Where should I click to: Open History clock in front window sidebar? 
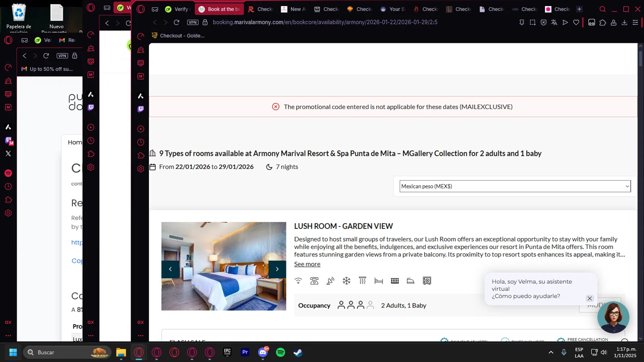point(140,142)
